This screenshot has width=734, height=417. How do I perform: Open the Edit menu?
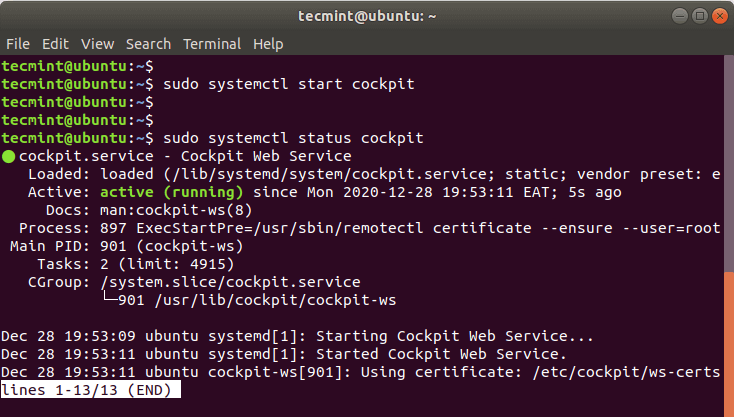tap(55, 44)
